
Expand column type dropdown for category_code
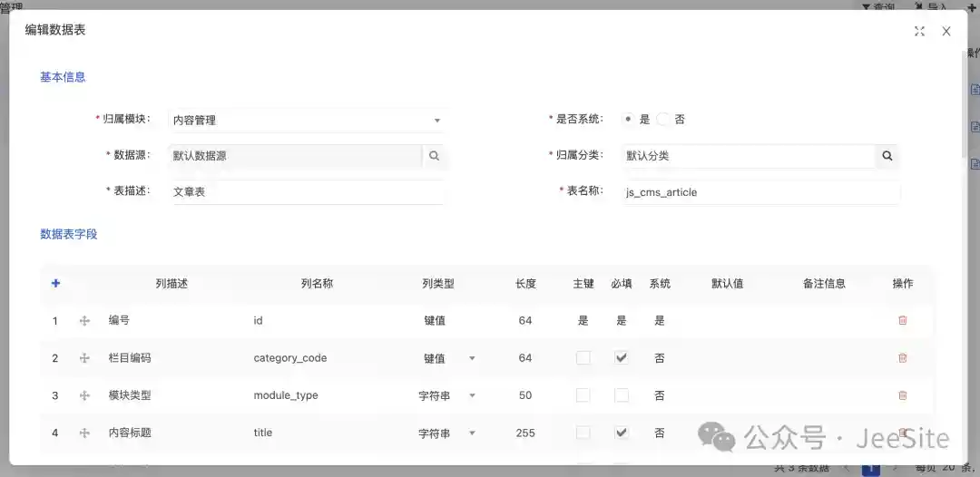(x=471, y=358)
